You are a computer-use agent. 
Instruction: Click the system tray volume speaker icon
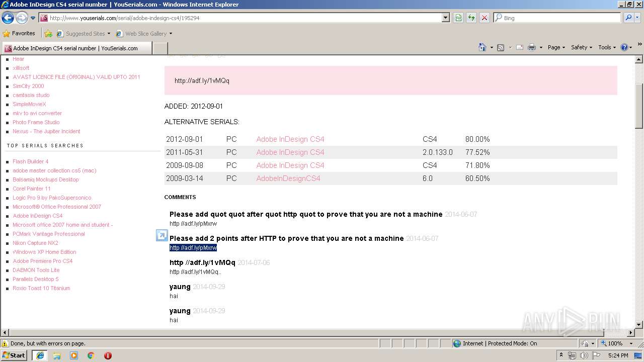click(584, 355)
